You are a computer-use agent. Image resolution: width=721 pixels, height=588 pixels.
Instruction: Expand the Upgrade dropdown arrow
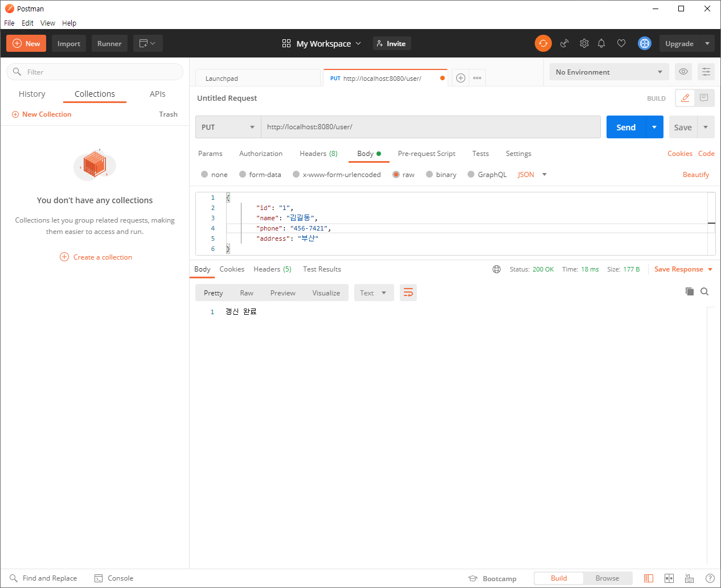click(x=707, y=43)
